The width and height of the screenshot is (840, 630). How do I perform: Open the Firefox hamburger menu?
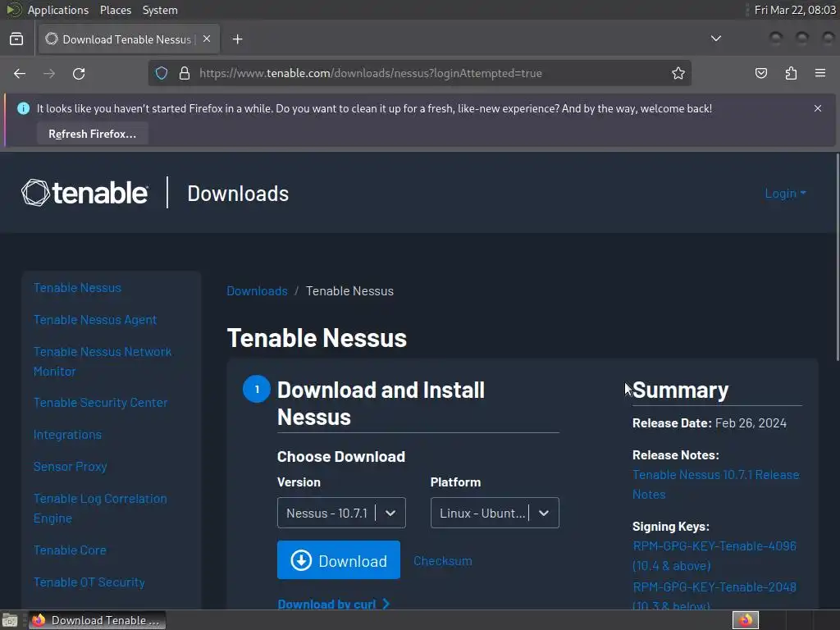(x=820, y=73)
